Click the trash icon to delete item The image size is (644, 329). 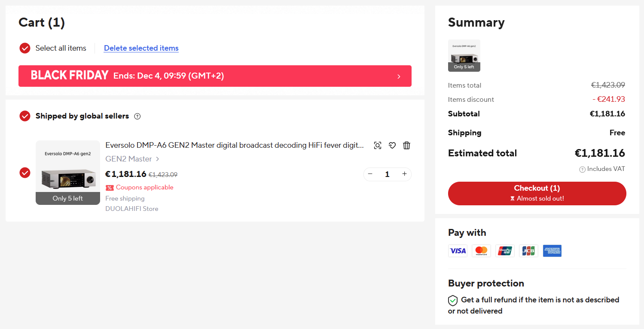point(407,146)
